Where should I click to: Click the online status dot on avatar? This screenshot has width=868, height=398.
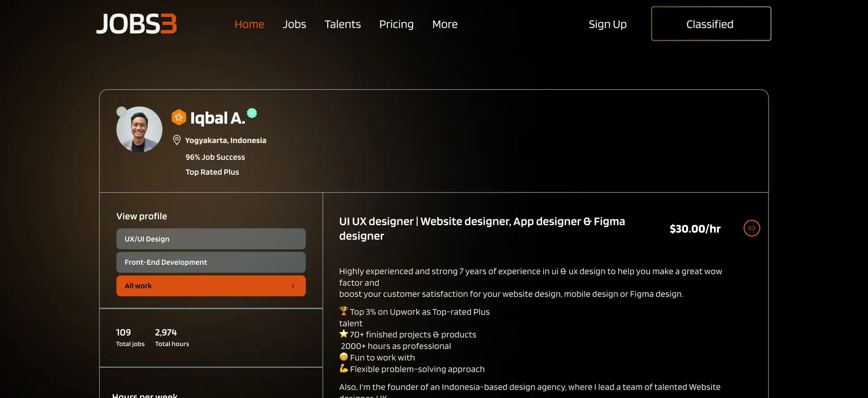(x=121, y=112)
